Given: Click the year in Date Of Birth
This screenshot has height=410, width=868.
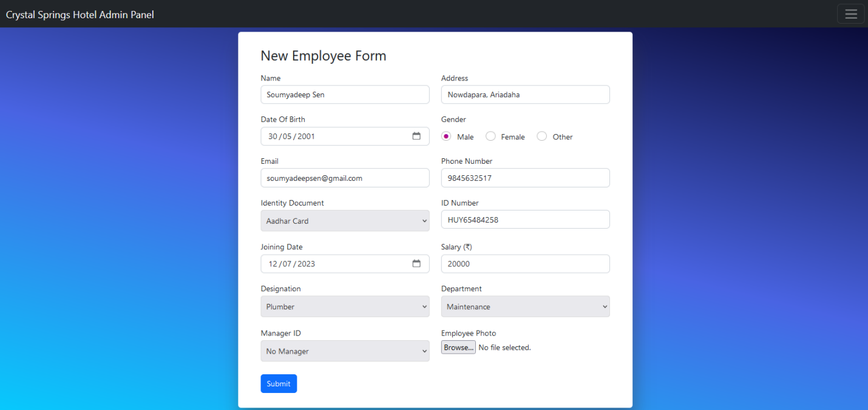Looking at the screenshot, I should 306,136.
